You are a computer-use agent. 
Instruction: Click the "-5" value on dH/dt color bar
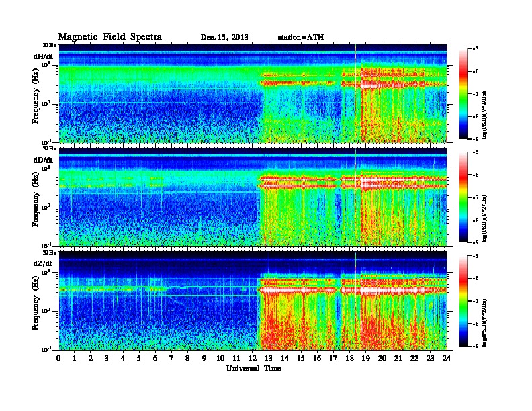pyautogui.click(x=476, y=49)
